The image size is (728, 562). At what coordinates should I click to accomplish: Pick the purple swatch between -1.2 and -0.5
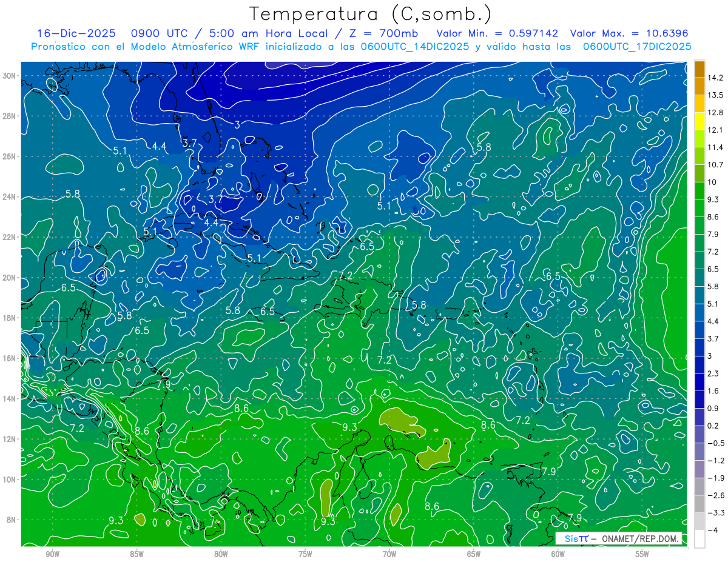click(x=699, y=452)
